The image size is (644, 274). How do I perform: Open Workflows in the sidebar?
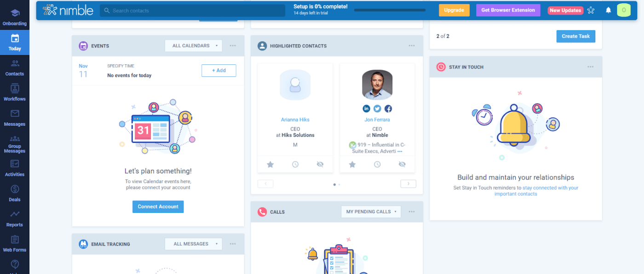15,93
